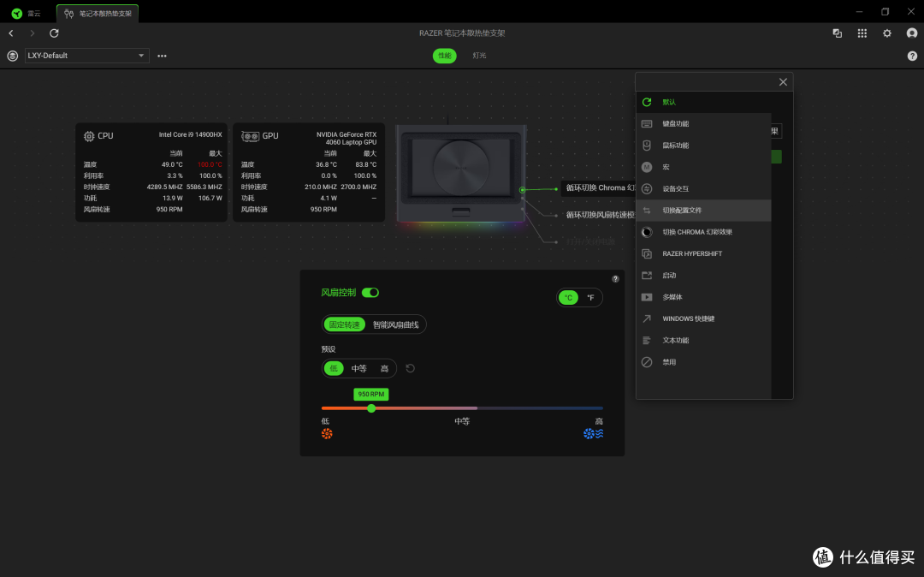Expand the LXY-Default profile dropdown

point(86,56)
